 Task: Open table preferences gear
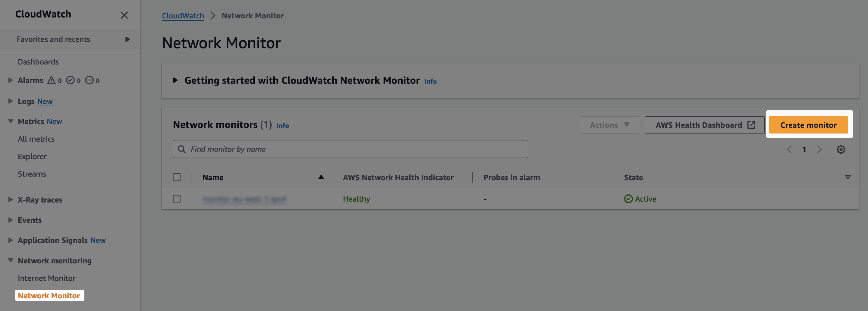pyautogui.click(x=841, y=149)
